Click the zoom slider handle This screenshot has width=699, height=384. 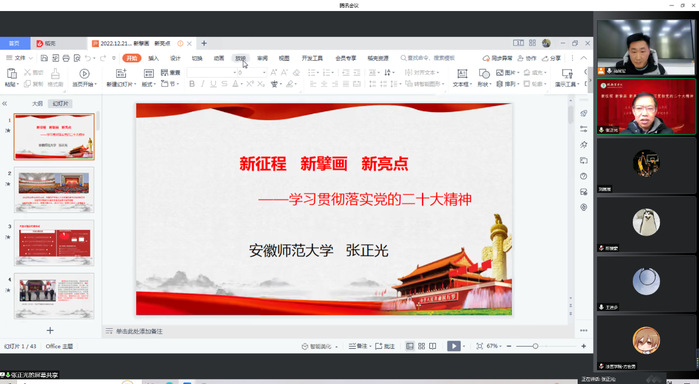point(535,346)
